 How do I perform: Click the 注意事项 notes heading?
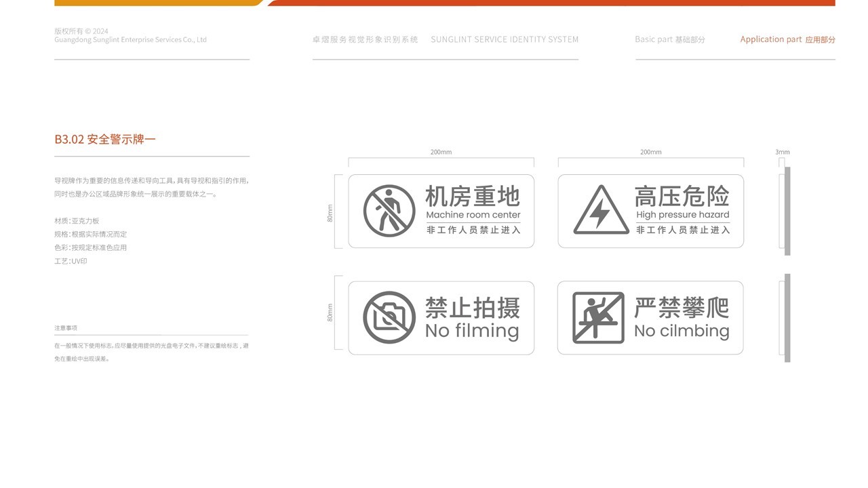[x=66, y=327]
